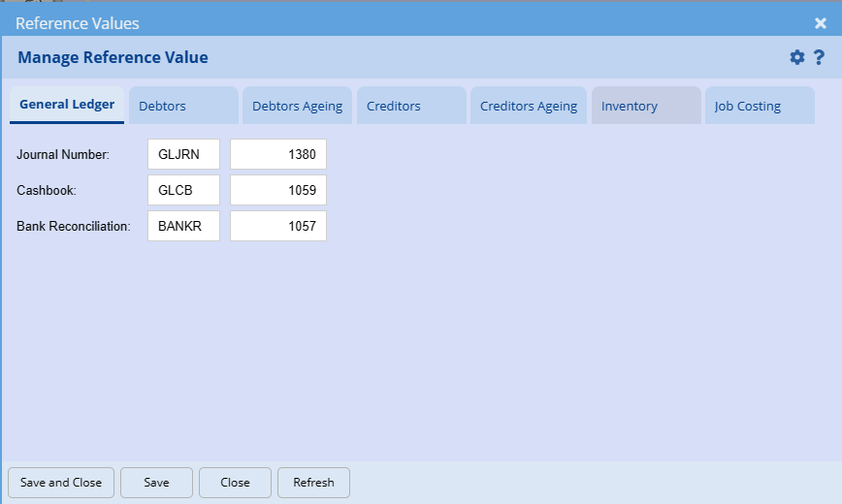This screenshot has width=842, height=504.
Task: Click the Journal Number prefix field GLJRN
Action: (183, 154)
